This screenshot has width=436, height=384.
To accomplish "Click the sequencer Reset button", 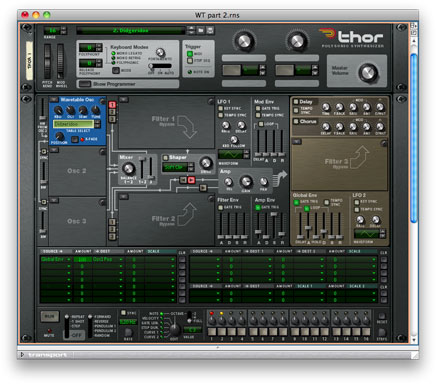I will pos(382,316).
